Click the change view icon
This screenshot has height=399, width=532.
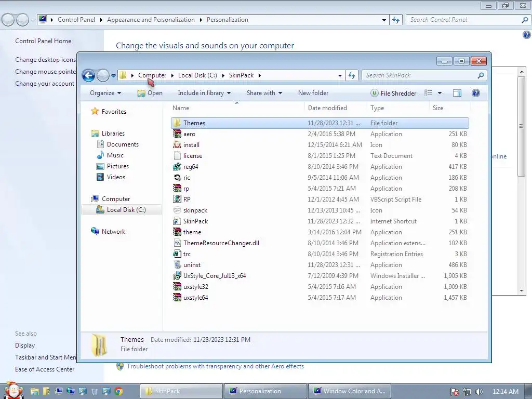click(x=429, y=93)
